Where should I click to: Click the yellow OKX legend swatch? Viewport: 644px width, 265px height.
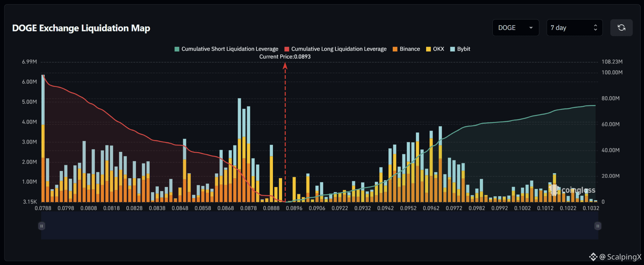(428, 49)
